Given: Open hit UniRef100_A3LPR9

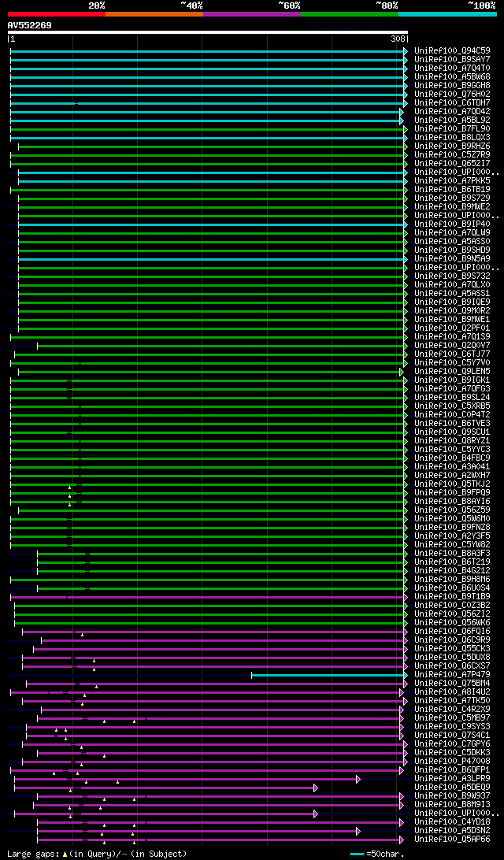Looking at the screenshot, I should coord(453,779).
